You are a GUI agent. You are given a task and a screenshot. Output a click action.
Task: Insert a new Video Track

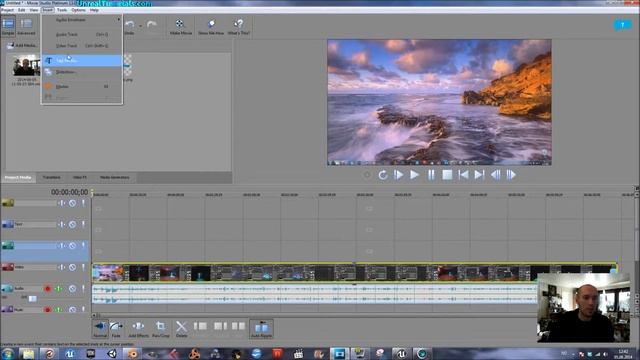82,46
